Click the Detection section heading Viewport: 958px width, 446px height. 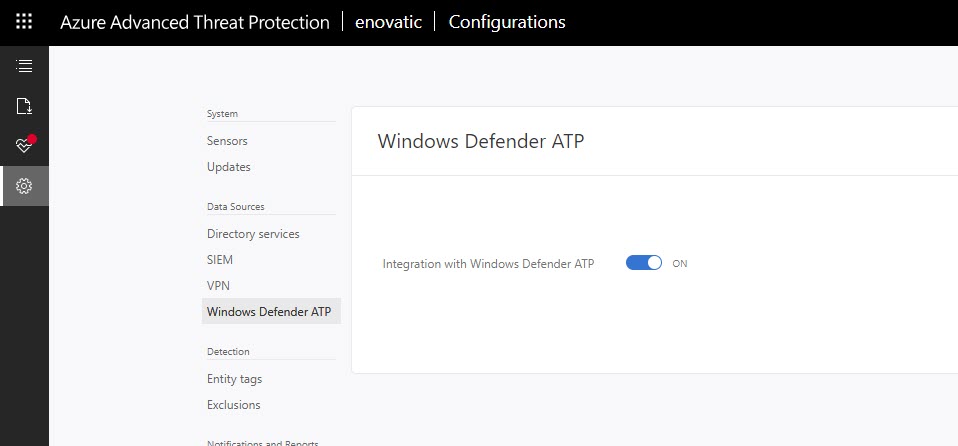pyautogui.click(x=228, y=352)
